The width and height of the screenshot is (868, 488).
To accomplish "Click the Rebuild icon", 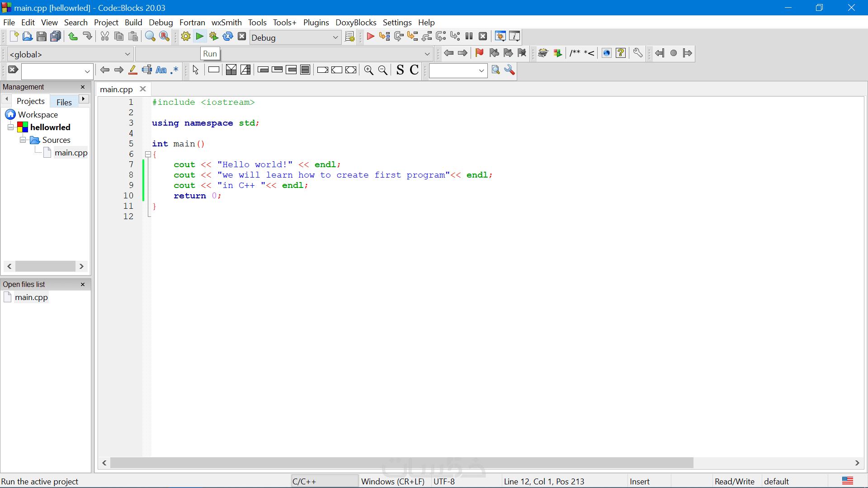I will [x=228, y=37].
